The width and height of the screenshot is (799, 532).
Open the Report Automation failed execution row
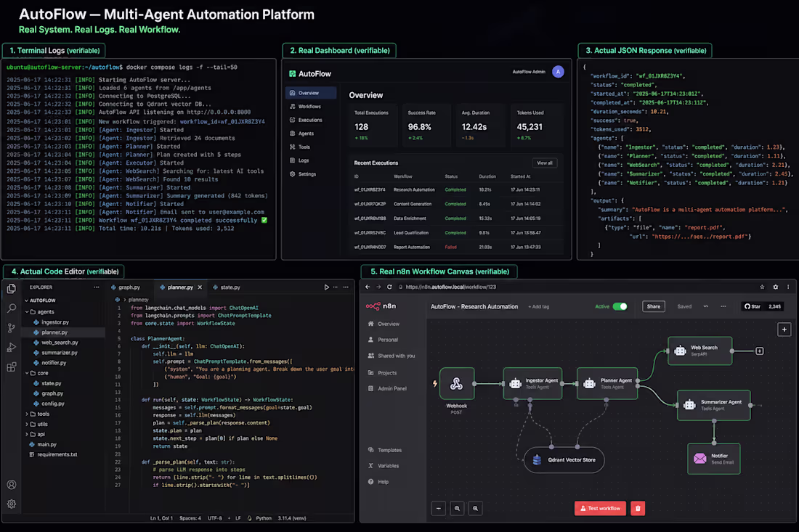[456, 247]
